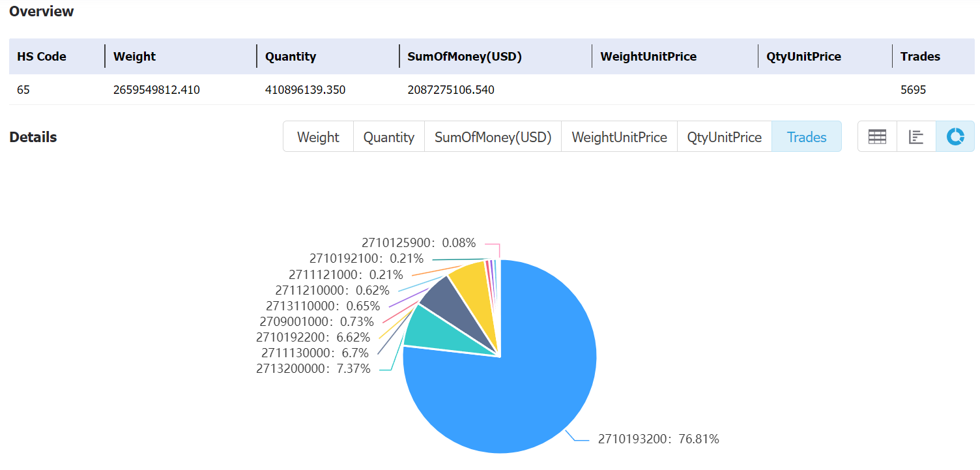The height and width of the screenshot is (470, 980).
Task: Click the 2710193200: 76.81% label
Action: [x=659, y=439]
